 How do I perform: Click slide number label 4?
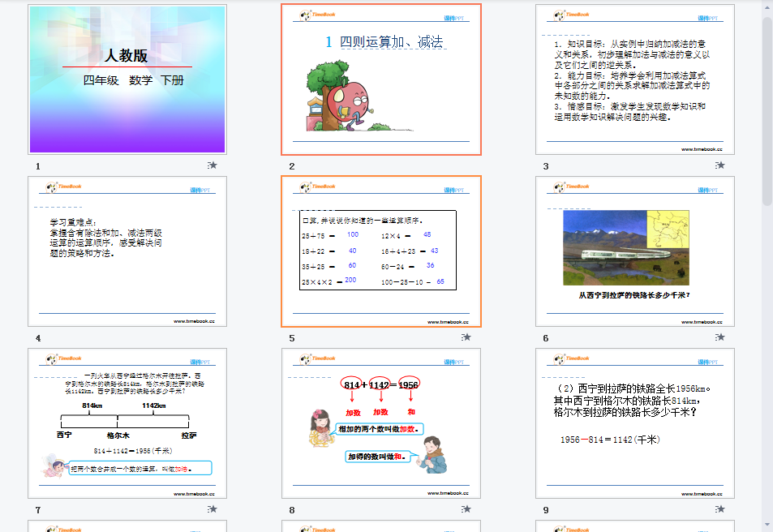click(38, 338)
